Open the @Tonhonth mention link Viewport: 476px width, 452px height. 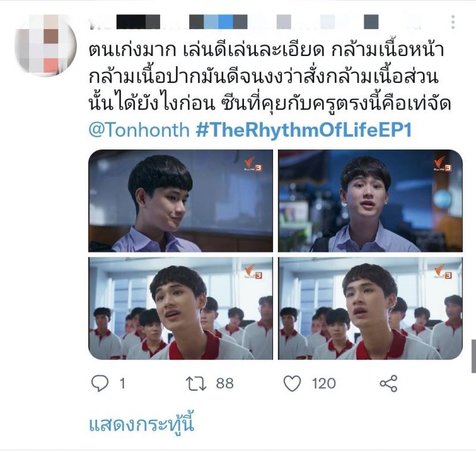(139, 130)
